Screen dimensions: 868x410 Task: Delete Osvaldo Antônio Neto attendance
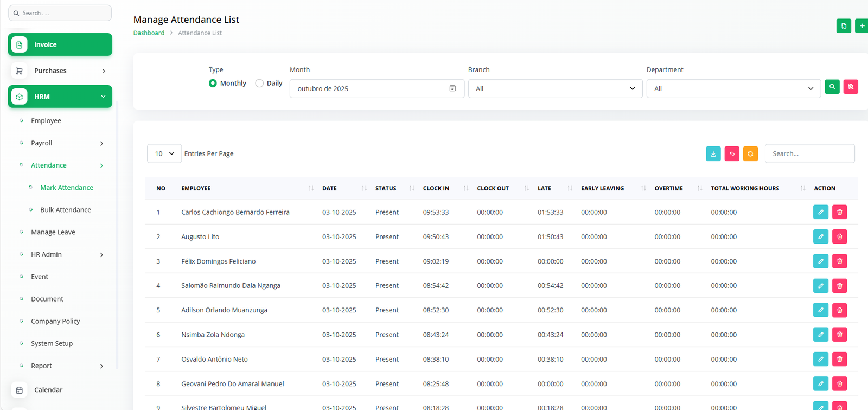point(840,359)
